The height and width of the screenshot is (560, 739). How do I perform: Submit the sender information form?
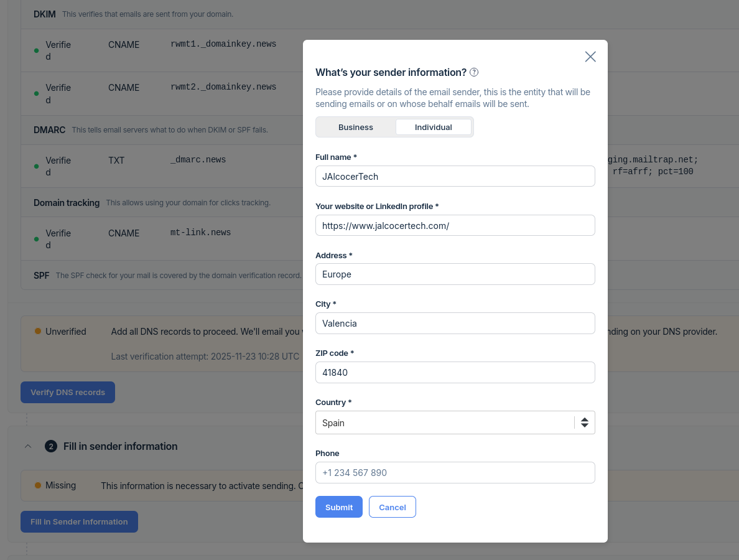tap(338, 507)
